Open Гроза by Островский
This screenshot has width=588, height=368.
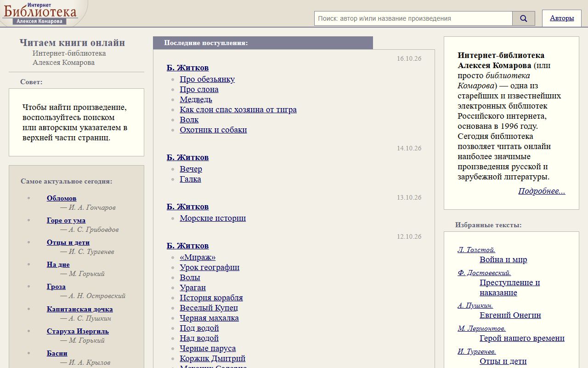[56, 287]
